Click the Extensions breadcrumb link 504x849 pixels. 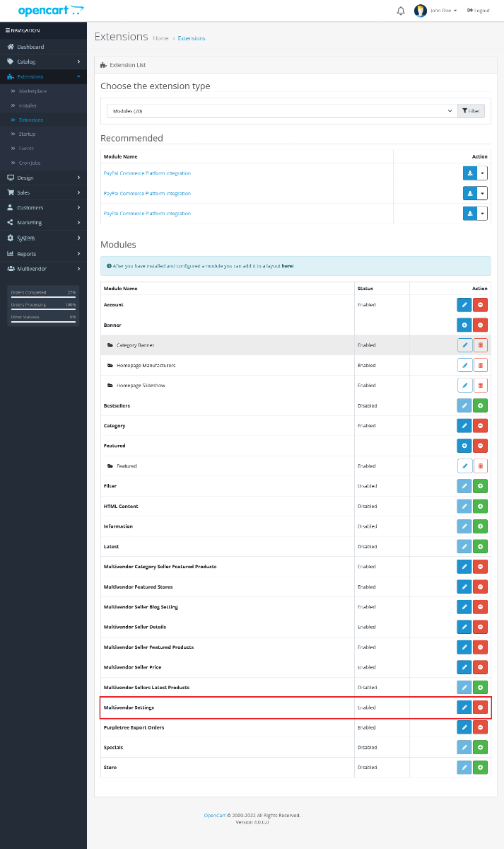[192, 38]
